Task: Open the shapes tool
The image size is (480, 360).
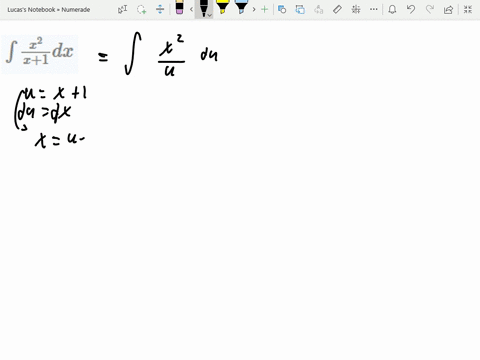Action: pyautogui.click(x=282, y=9)
